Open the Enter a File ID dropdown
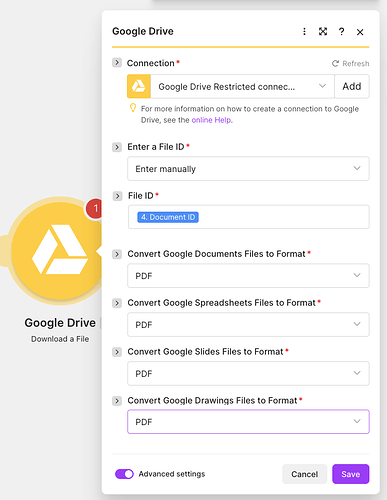 click(248, 169)
